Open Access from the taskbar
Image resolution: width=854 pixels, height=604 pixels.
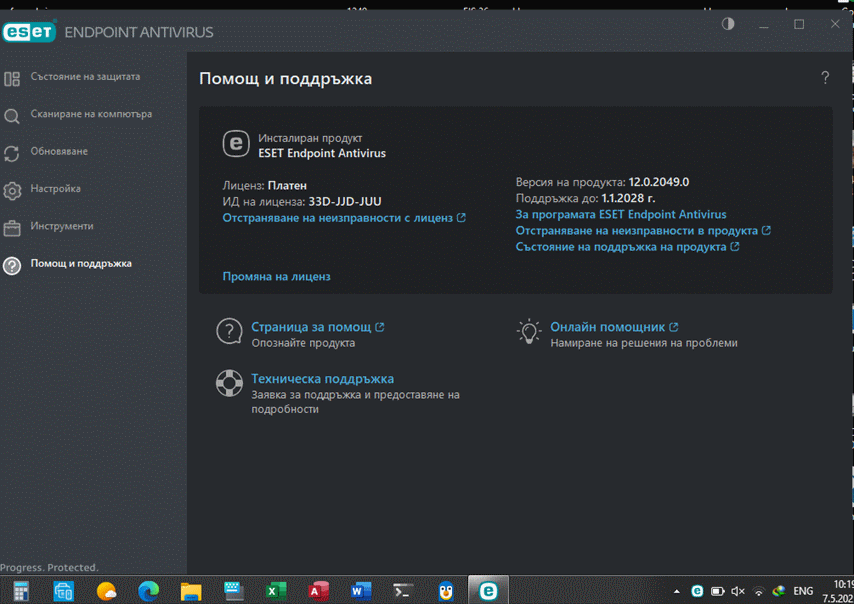(319, 591)
